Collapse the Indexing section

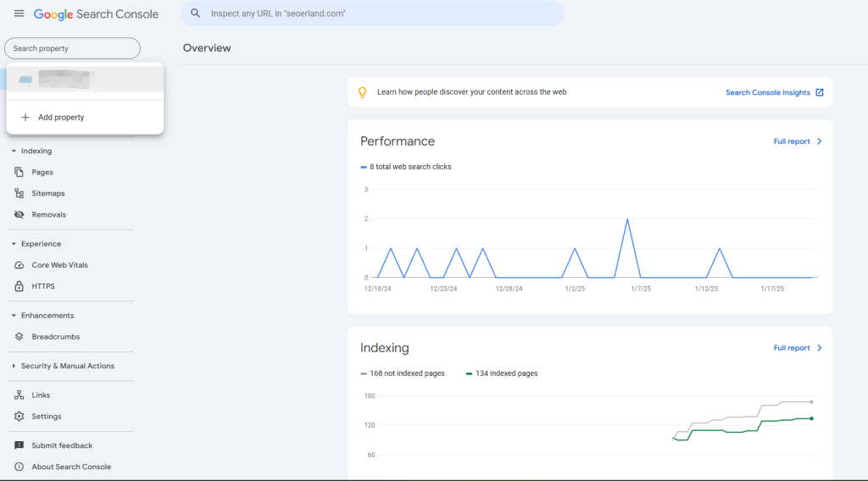click(x=14, y=151)
